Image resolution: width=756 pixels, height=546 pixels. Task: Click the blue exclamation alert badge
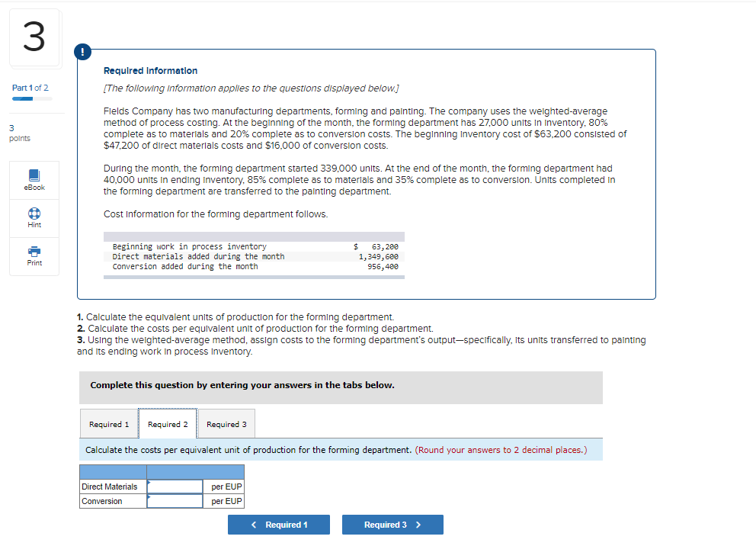[x=82, y=52]
